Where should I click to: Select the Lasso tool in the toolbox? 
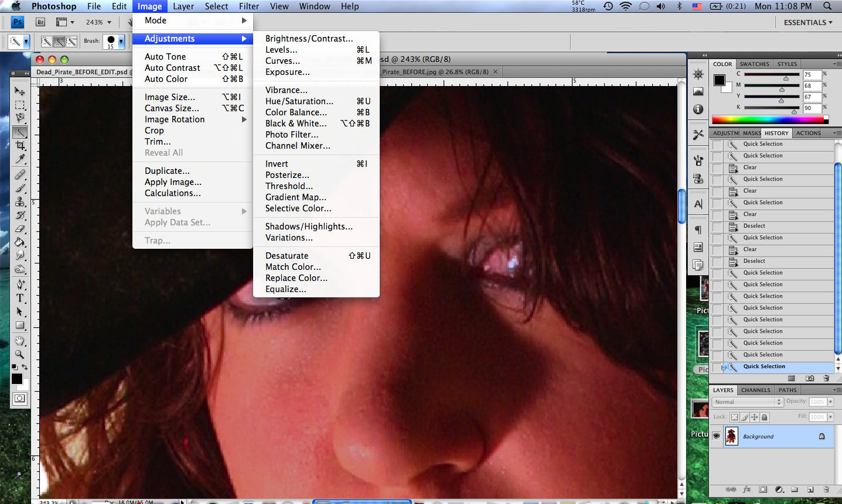(20, 118)
